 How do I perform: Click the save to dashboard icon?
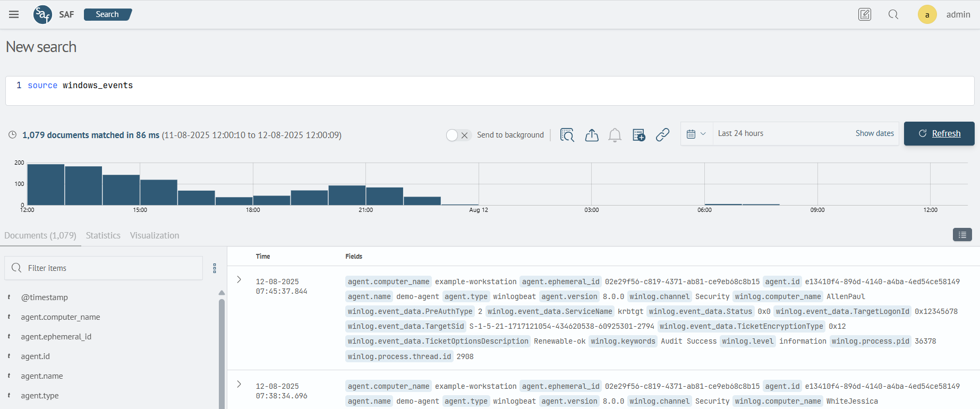click(x=639, y=135)
